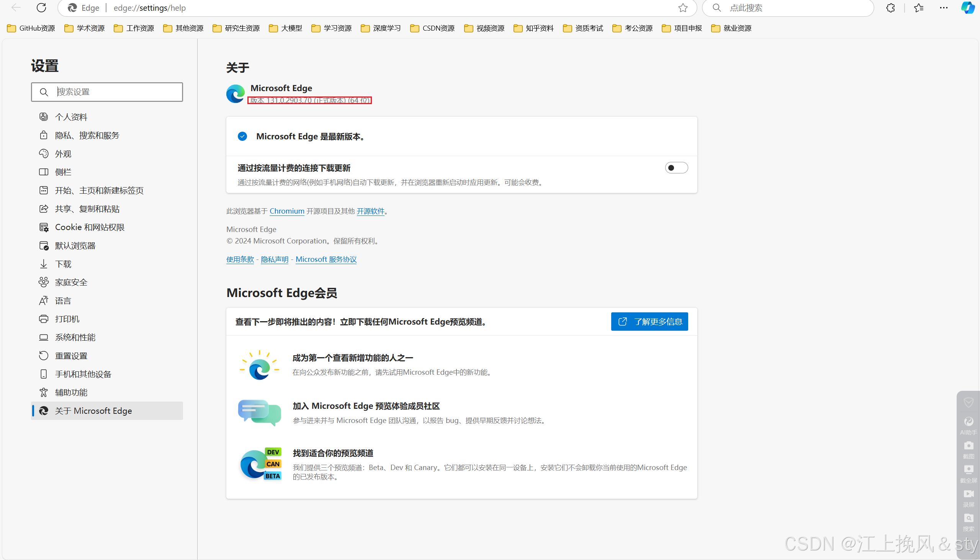This screenshot has width=980, height=560.
Task: Open the 共享、复制和粘贴 settings page
Action: [106, 209]
